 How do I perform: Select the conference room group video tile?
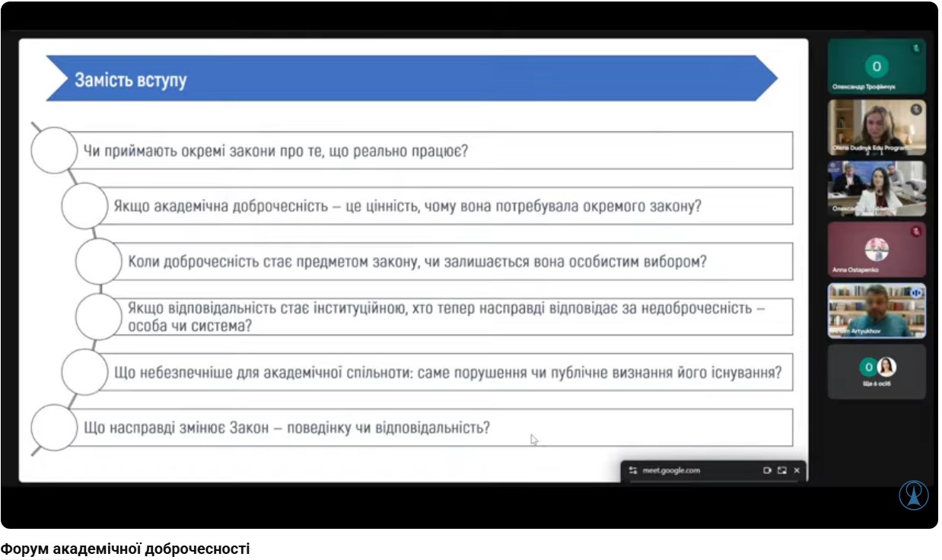(x=877, y=188)
